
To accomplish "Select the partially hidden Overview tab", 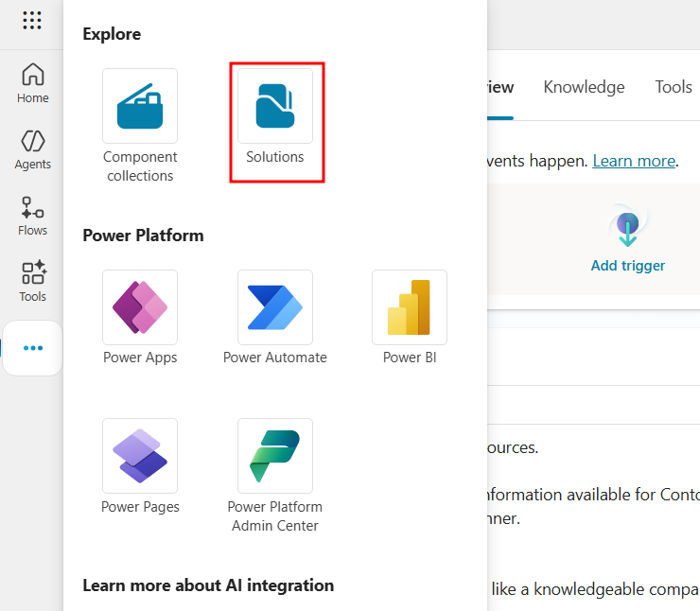I will (500, 87).
